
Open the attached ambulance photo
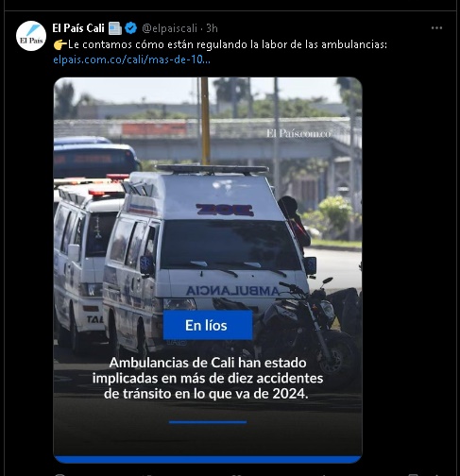point(208,270)
